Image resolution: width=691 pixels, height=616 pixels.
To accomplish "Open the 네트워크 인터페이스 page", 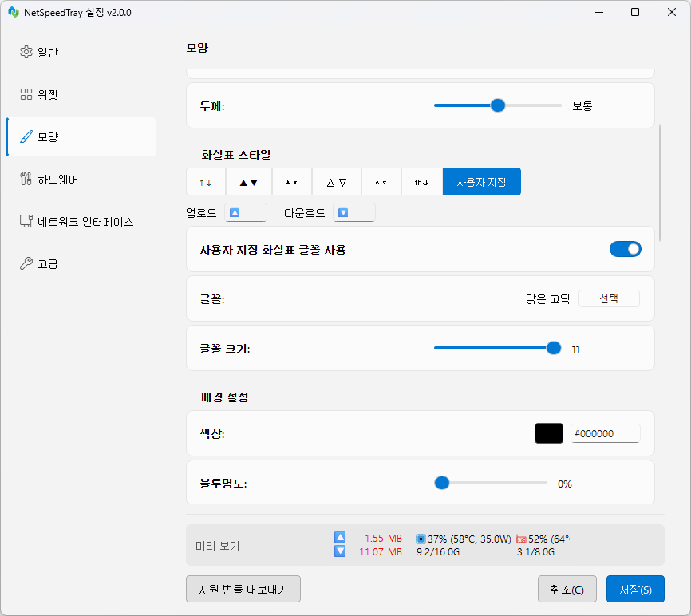I will point(81,221).
